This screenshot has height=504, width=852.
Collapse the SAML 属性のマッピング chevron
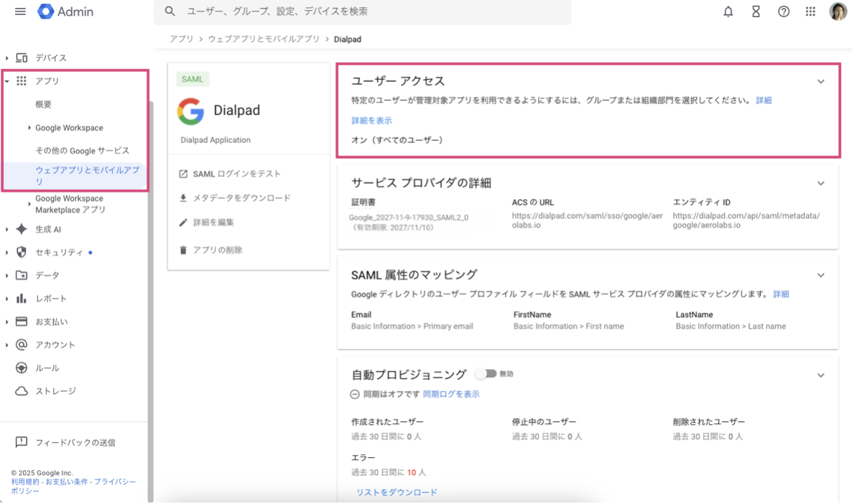(x=820, y=275)
